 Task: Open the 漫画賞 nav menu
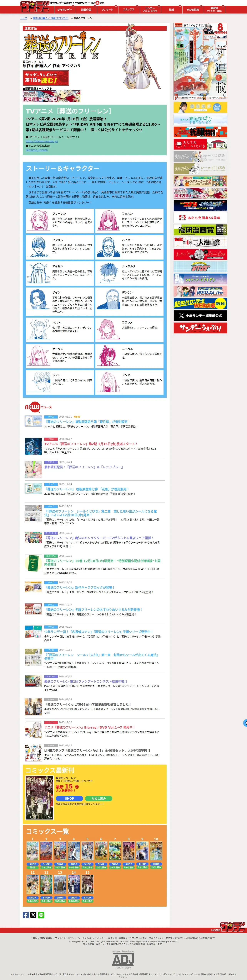(x=214, y=9)
